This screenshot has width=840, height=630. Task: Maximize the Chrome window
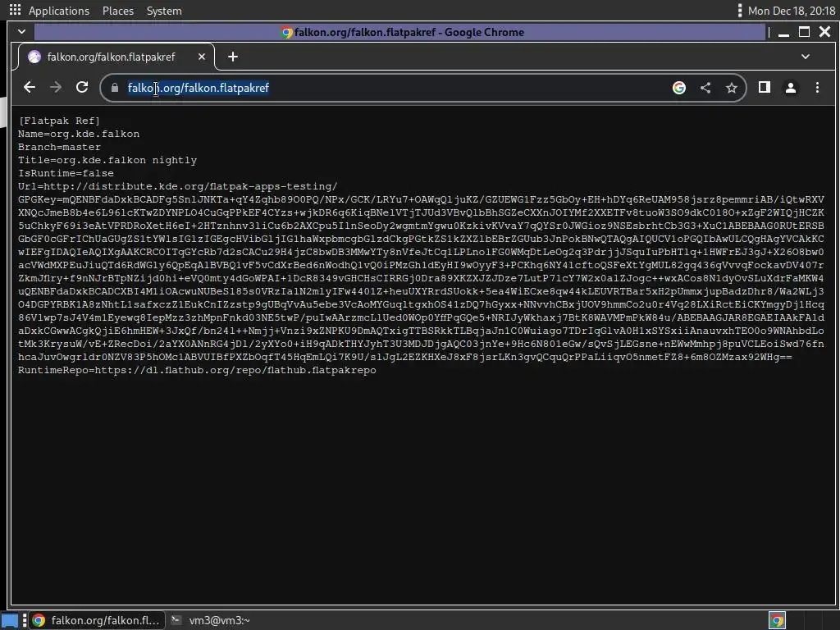[804, 32]
